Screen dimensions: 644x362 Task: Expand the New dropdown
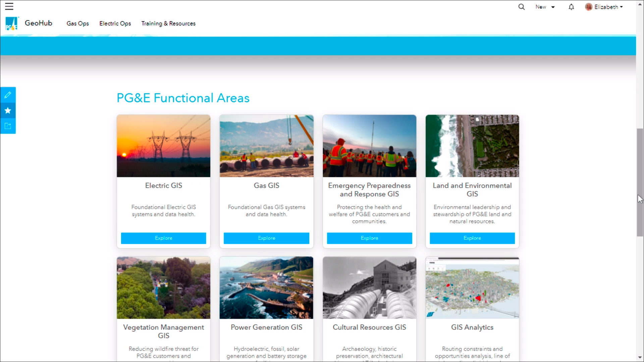545,7
